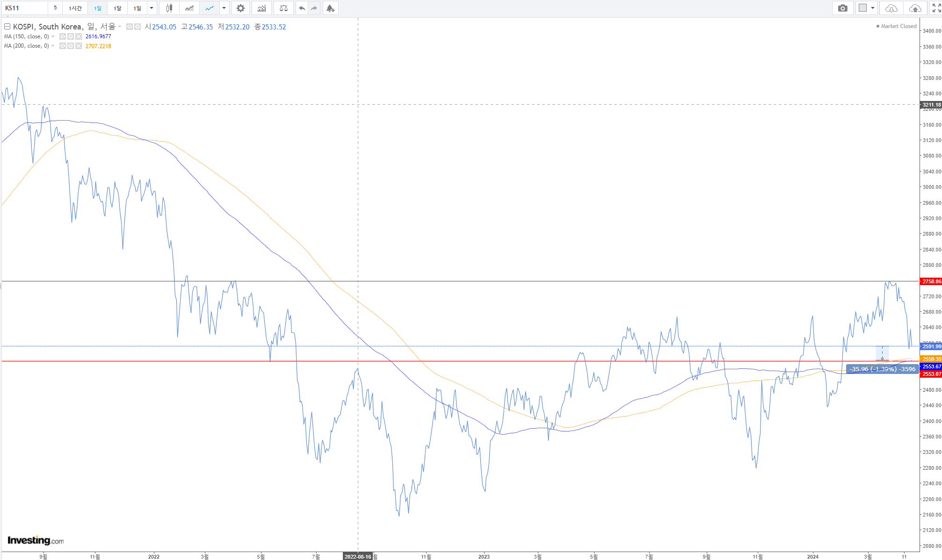Select the 1시간 interval tab
The width and height of the screenshot is (942, 560).
75,8
